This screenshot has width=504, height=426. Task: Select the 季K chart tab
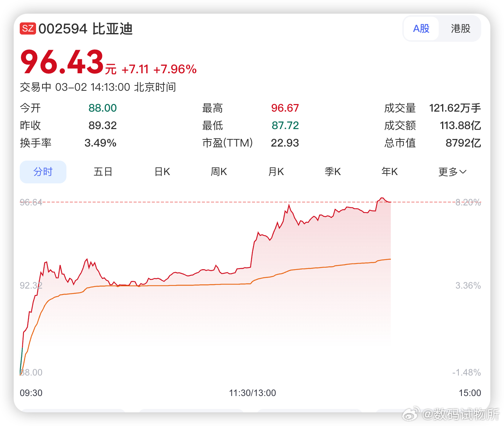[333, 172]
